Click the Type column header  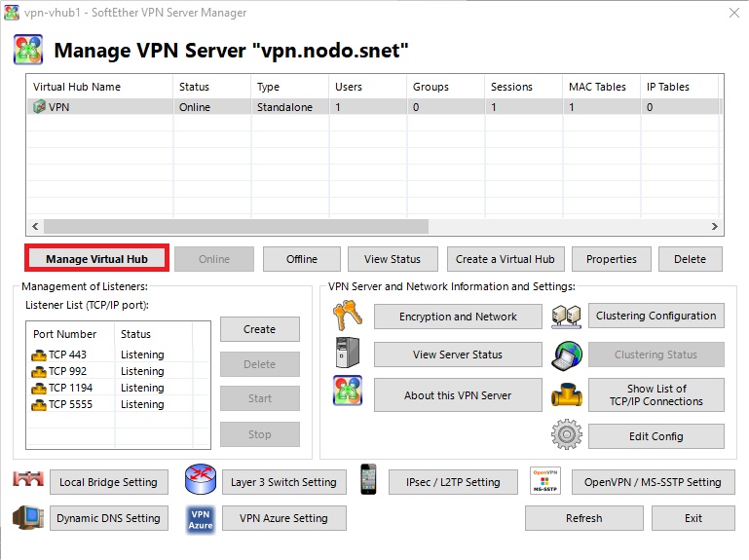point(290,87)
